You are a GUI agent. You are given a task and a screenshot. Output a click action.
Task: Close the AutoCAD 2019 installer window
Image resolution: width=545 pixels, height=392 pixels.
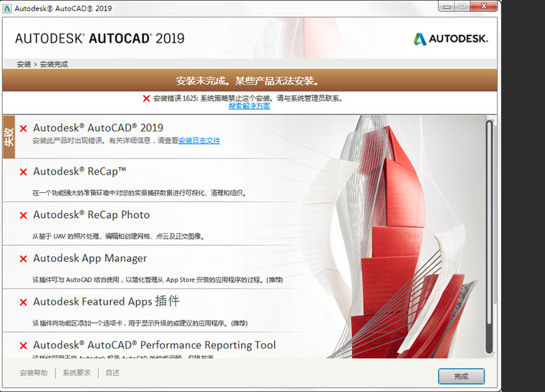tap(484, 6)
